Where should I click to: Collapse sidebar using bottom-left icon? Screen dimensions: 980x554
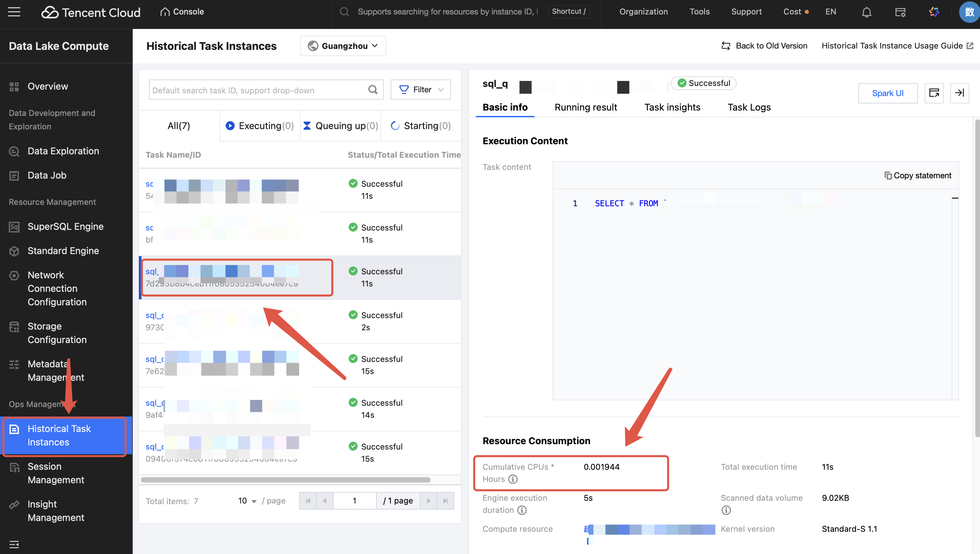[x=14, y=544]
